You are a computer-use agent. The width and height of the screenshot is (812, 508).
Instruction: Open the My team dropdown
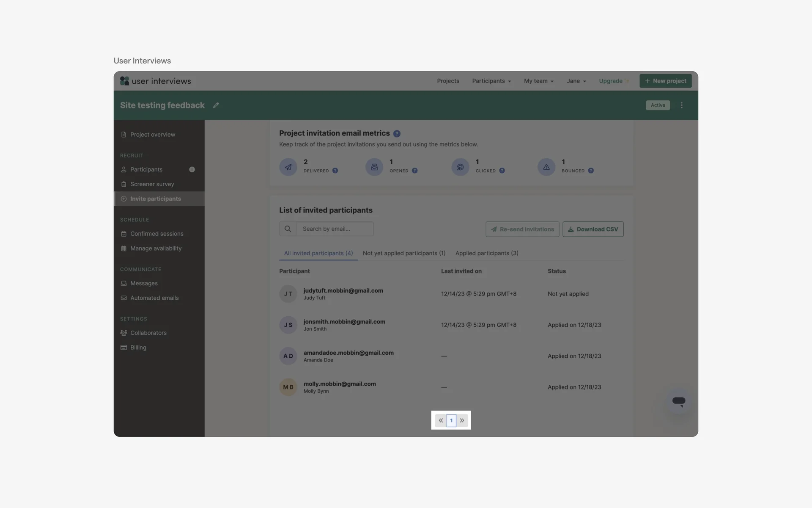[x=538, y=81]
